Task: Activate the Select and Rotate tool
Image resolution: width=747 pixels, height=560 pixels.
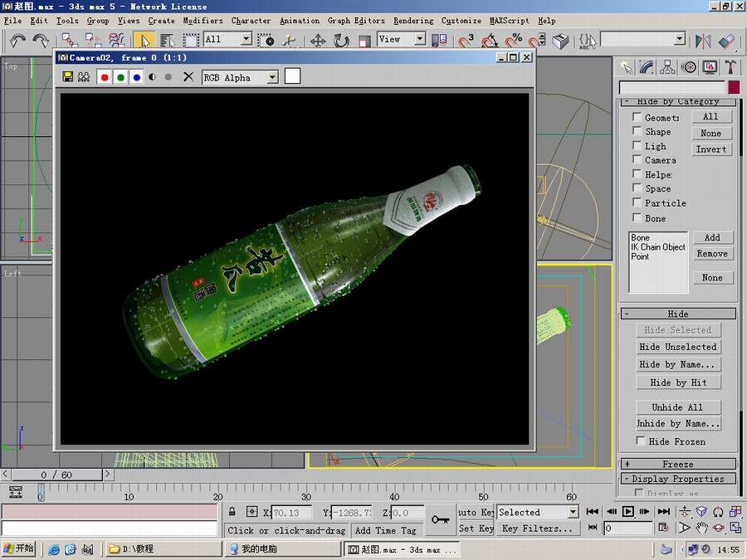Action: coord(341,41)
